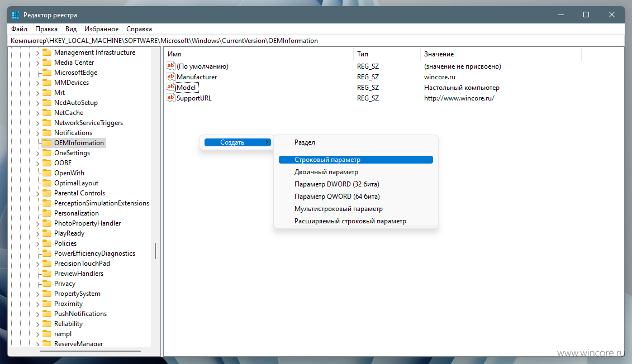This screenshot has height=364, width=632.
Task: Open the Правка menu
Action: (46, 29)
